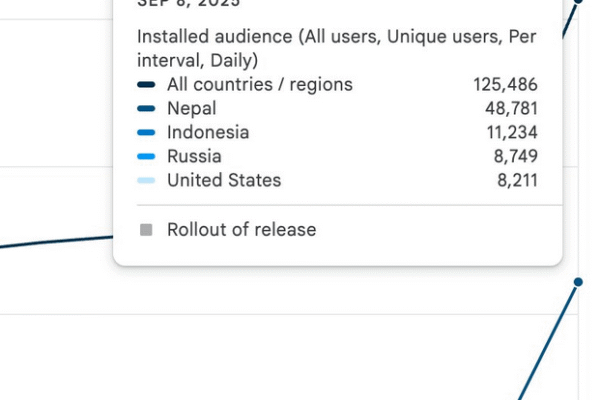
Task: Click the "Rollout of release" legend text
Action: click(x=241, y=230)
